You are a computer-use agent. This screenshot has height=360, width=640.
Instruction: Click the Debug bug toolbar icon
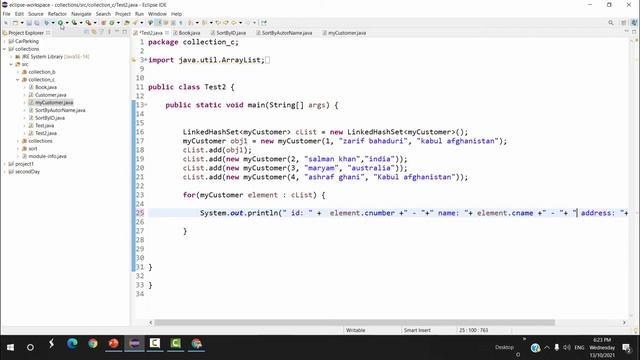click(47, 23)
